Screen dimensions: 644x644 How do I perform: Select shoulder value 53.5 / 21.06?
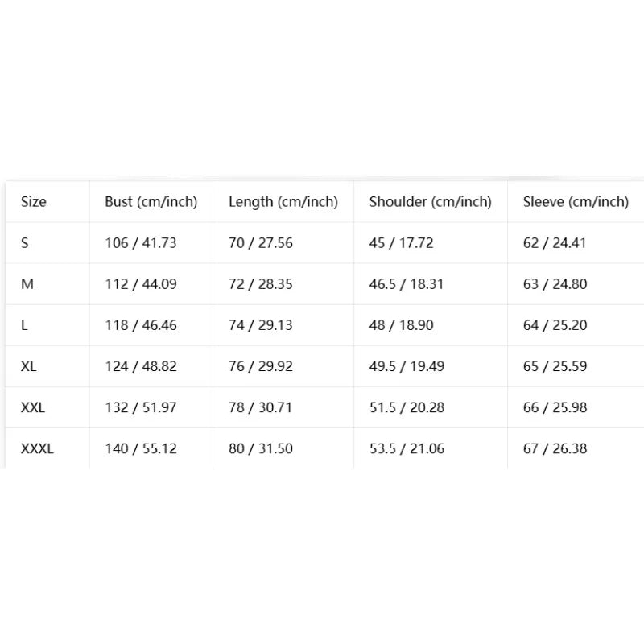coord(407,448)
